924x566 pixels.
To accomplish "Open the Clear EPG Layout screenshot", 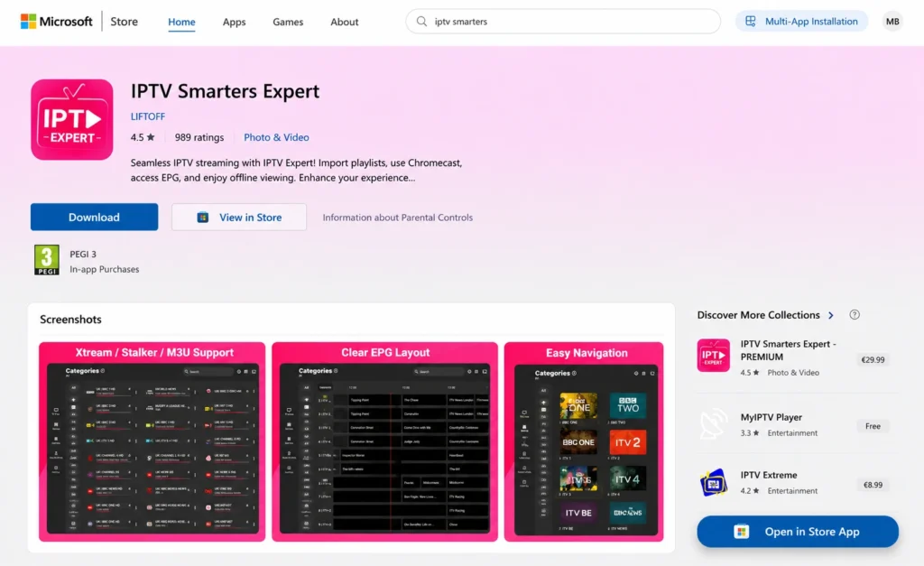I will click(x=384, y=441).
